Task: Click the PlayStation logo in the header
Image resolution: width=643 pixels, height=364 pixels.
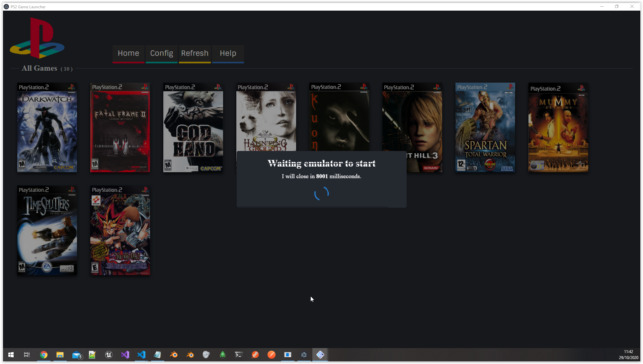Action: (x=37, y=38)
